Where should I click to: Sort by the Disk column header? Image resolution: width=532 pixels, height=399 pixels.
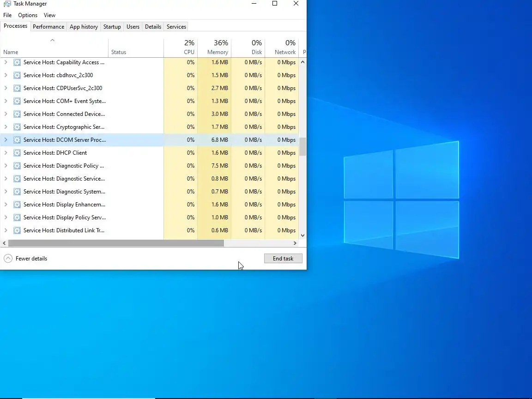(x=248, y=48)
